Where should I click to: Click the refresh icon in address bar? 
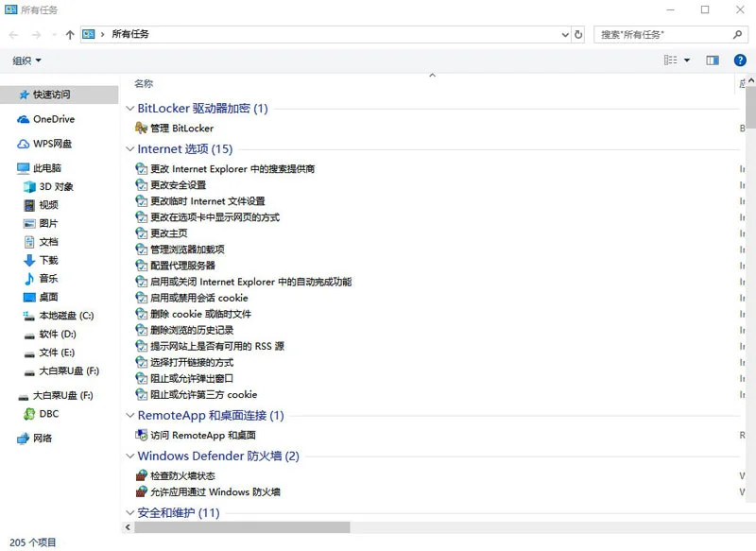coord(578,34)
